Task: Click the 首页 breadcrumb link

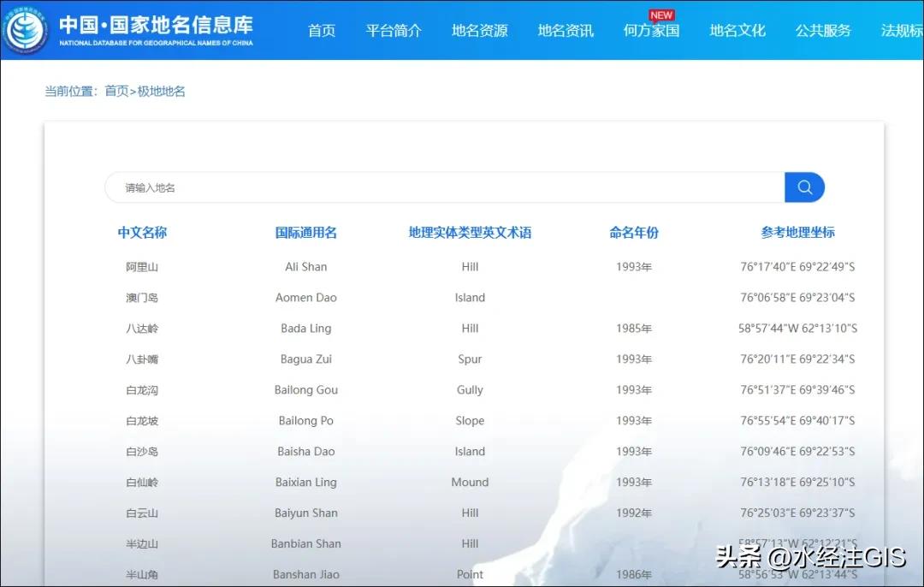Action: coord(116,92)
